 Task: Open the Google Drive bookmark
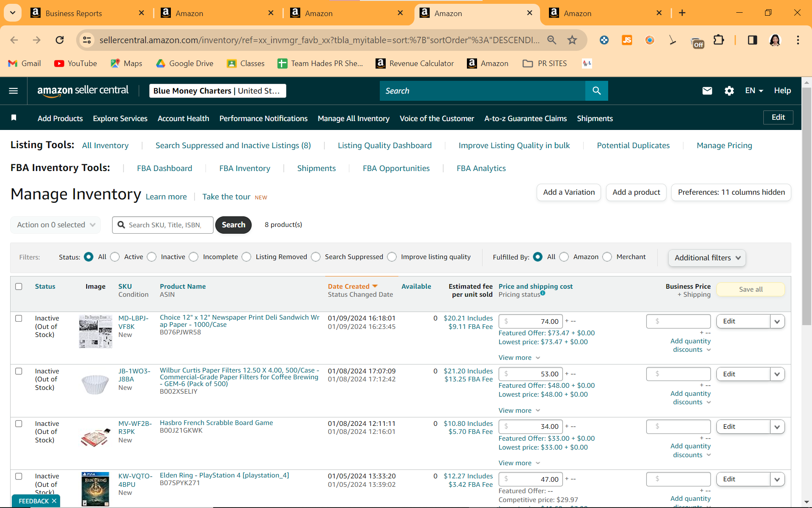pyautogui.click(x=184, y=63)
